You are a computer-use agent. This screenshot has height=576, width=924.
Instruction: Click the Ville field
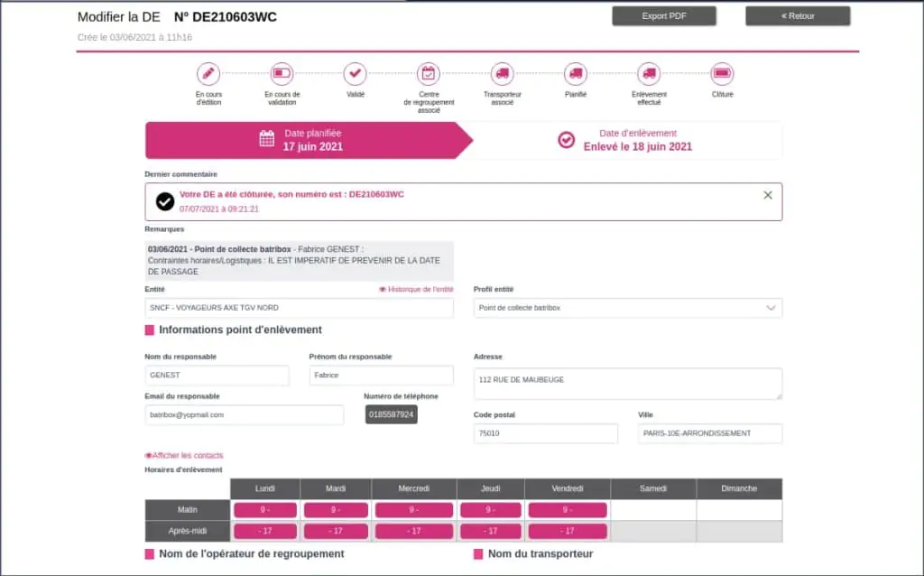710,433
